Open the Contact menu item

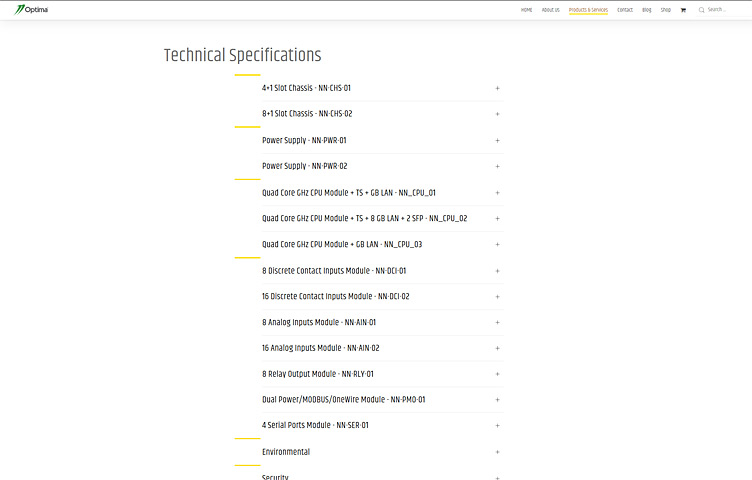(x=625, y=10)
